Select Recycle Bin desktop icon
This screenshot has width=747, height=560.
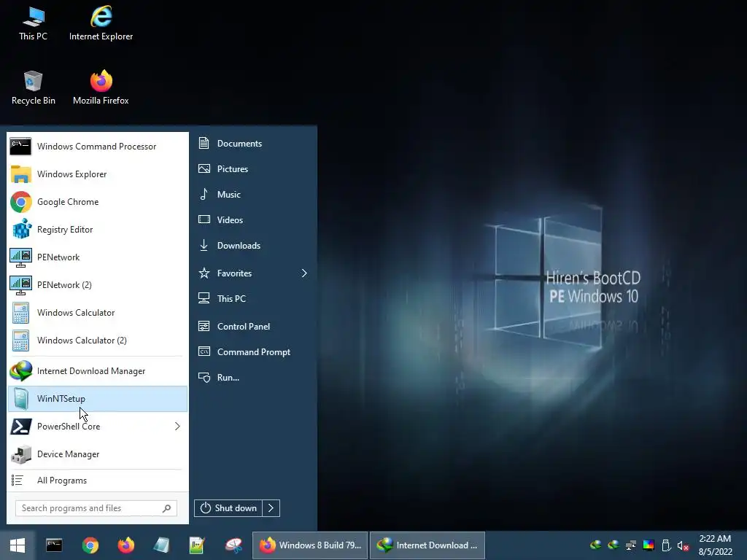pyautogui.click(x=33, y=88)
